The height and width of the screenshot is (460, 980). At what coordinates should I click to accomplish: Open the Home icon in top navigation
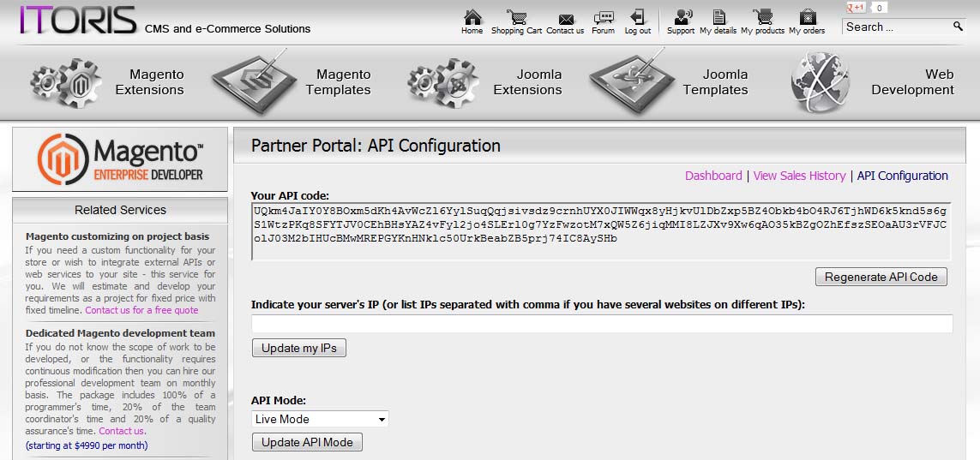click(x=473, y=17)
